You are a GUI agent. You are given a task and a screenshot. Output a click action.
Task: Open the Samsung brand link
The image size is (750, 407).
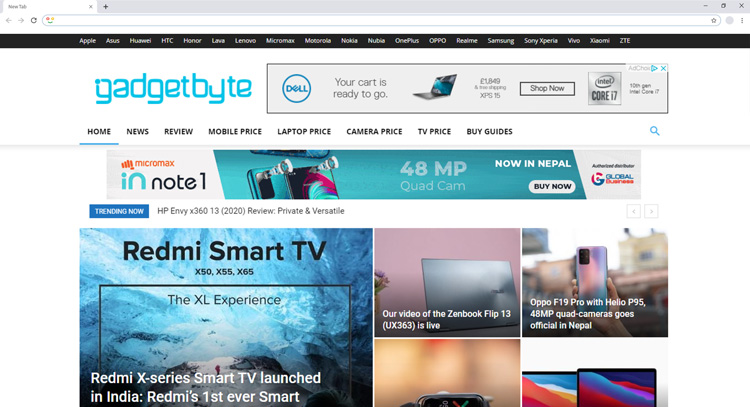501,41
